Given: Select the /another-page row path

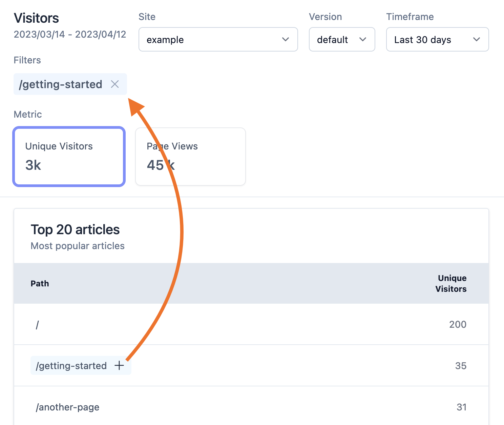Looking at the screenshot, I should coord(68,407).
